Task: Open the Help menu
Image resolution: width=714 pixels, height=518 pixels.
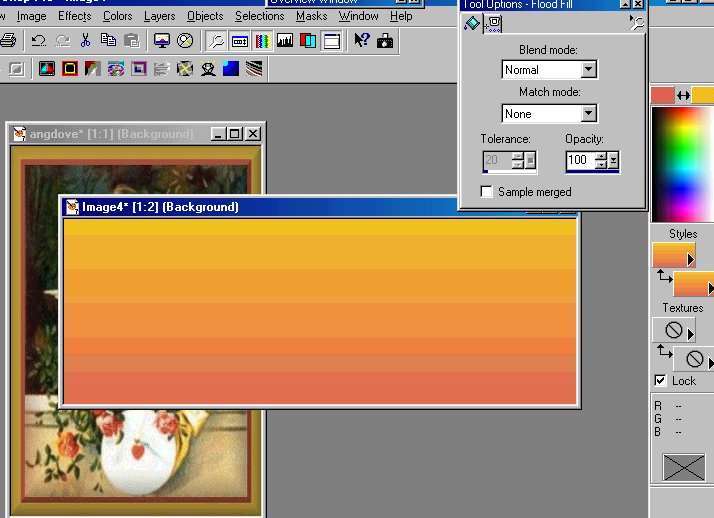Action: click(x=401, y=16)
